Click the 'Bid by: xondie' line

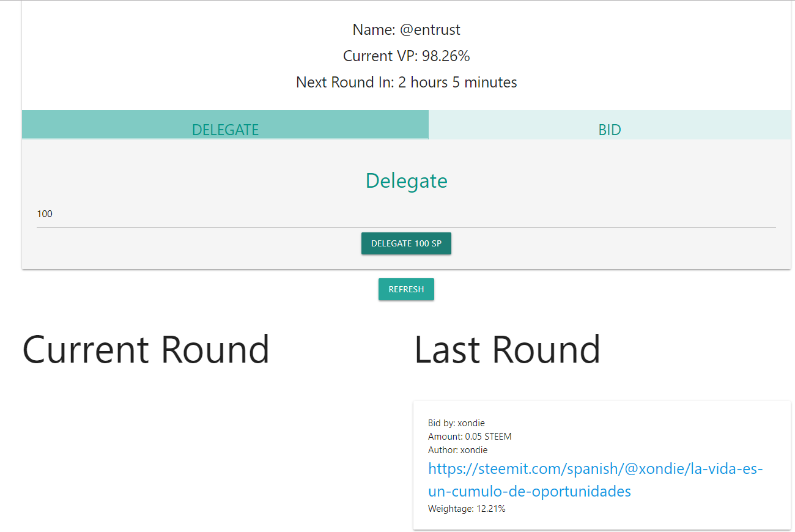point(456,423)
